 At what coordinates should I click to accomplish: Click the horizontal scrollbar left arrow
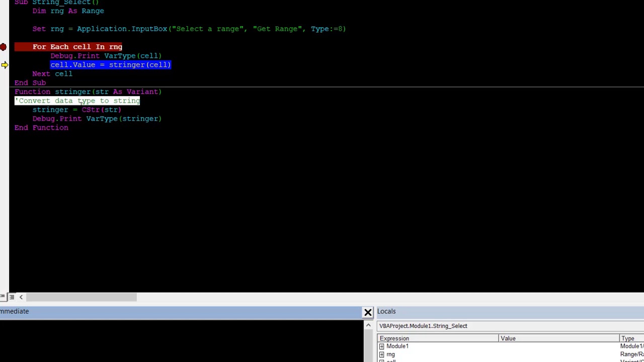[x=21, y=297]
